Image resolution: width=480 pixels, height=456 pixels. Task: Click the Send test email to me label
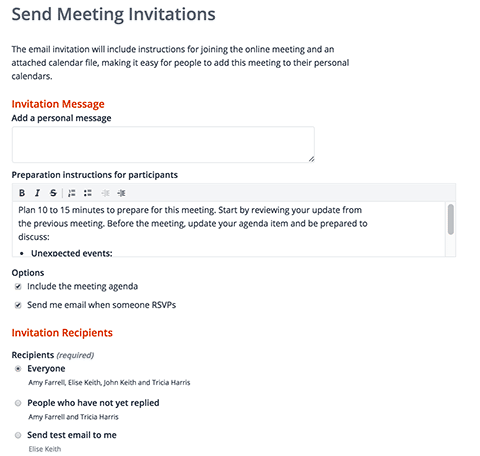tap(72, 435)
